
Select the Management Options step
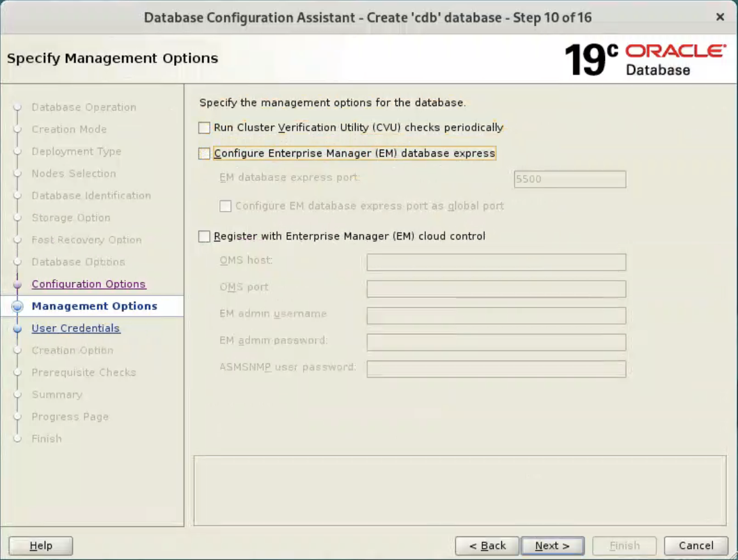click(x=95, y=306)
